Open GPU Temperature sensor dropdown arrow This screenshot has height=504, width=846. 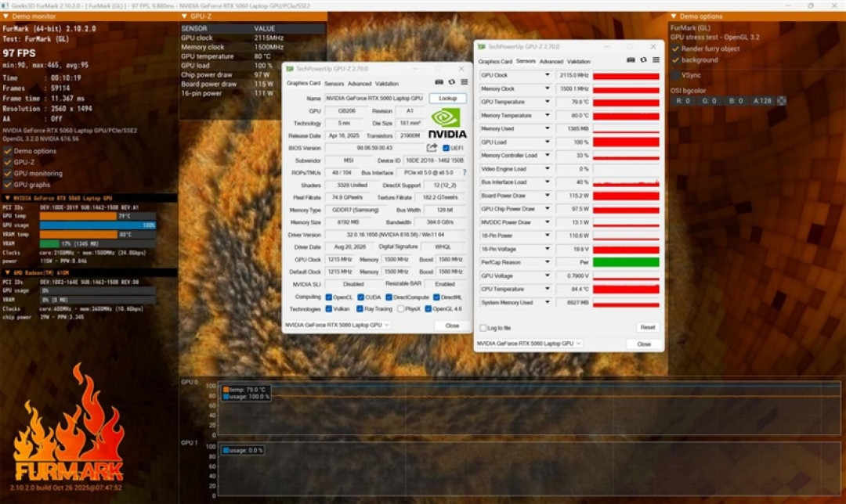click(x=547, y=102)
